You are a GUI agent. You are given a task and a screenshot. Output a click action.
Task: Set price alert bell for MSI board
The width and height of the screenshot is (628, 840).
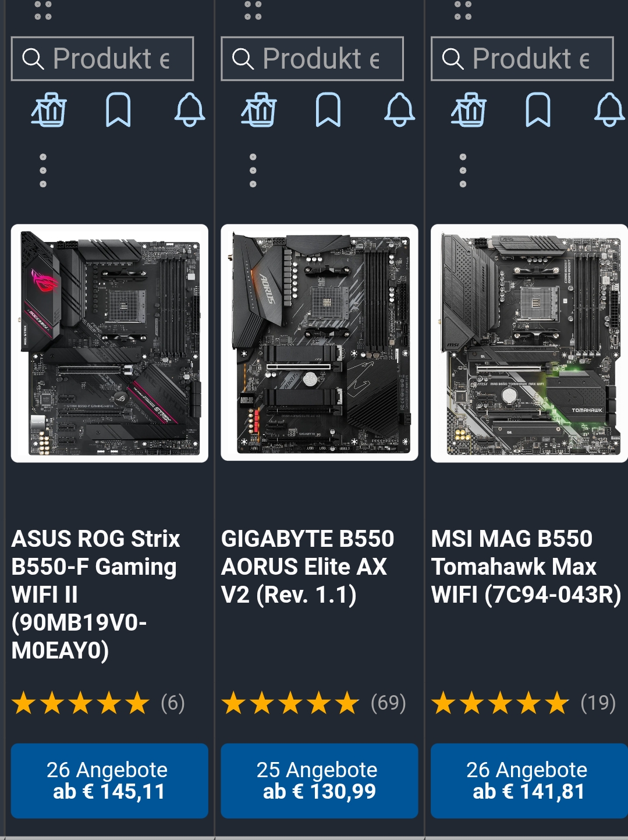609,109
